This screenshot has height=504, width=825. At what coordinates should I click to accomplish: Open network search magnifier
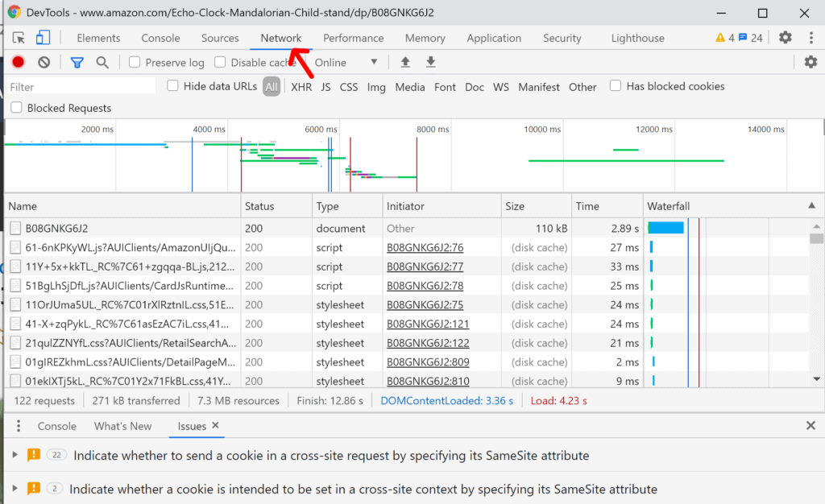pos(102,63)
